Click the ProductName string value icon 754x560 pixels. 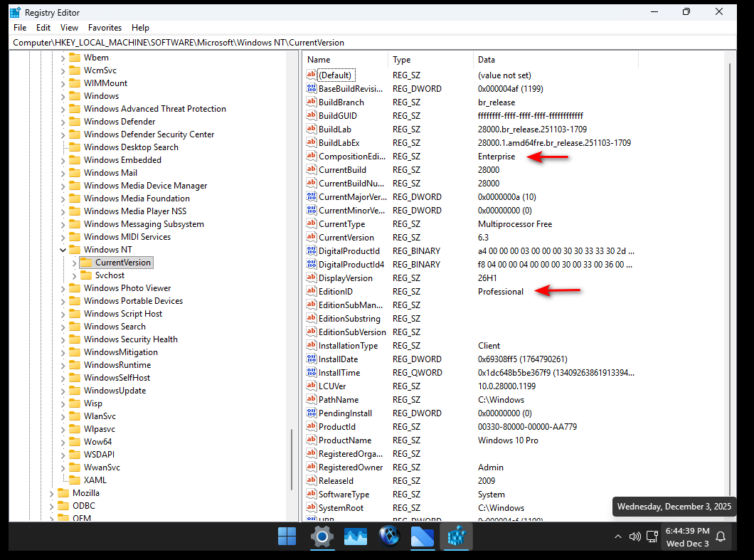click(x=311, y=440)
